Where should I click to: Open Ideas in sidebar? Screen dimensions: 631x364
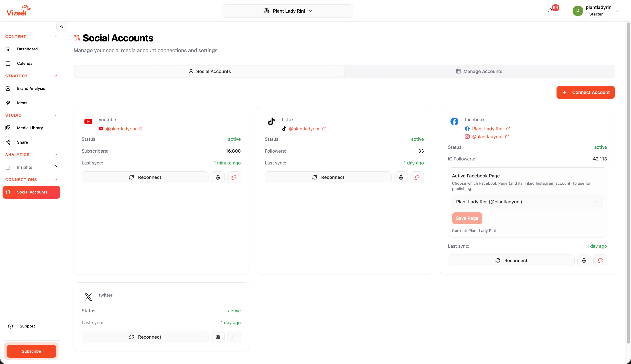pyautogui.click(x=31, y=103)
